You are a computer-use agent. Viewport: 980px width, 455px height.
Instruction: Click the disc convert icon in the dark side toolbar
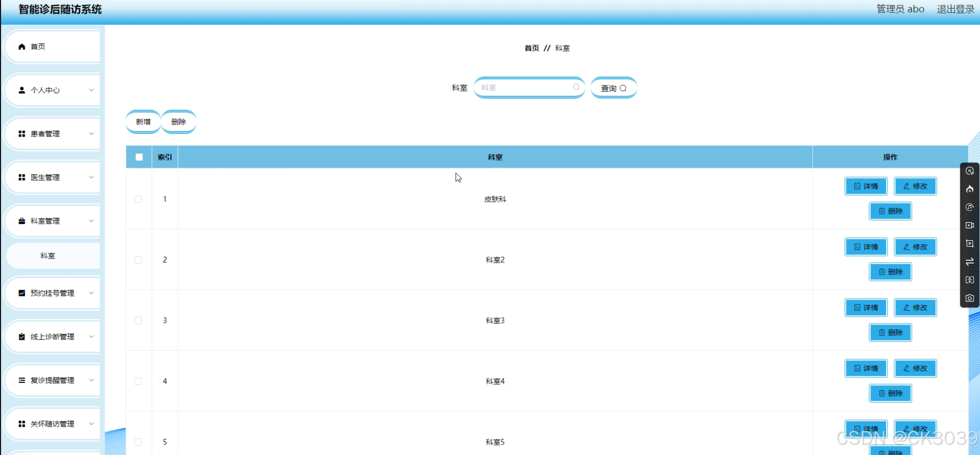(x=970, y=171)
